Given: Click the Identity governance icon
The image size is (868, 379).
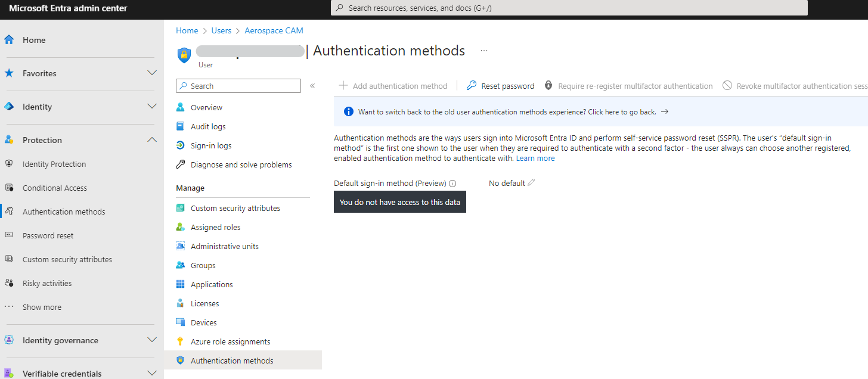Looking at the screenshot, I should 9,340.
